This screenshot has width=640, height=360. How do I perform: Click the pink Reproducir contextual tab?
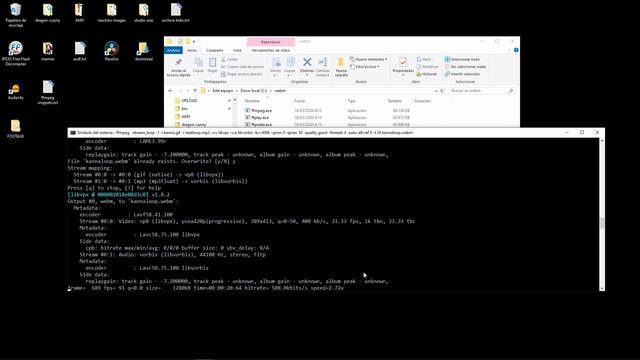tap(271, 42)
